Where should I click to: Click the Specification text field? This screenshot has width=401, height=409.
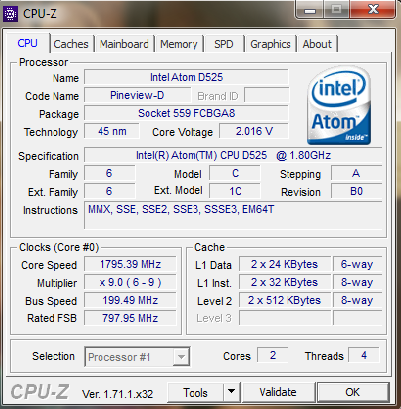tap(233, 155)
